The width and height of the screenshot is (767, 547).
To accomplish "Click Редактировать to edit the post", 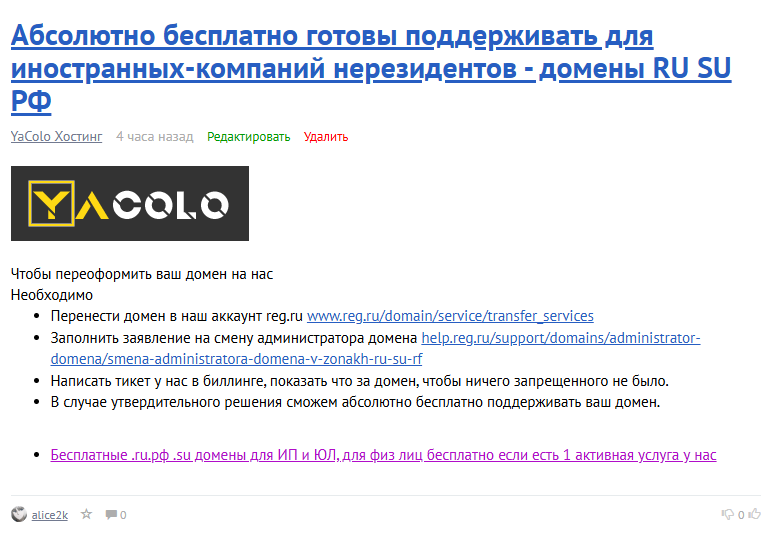I will (x=248, y=137).
